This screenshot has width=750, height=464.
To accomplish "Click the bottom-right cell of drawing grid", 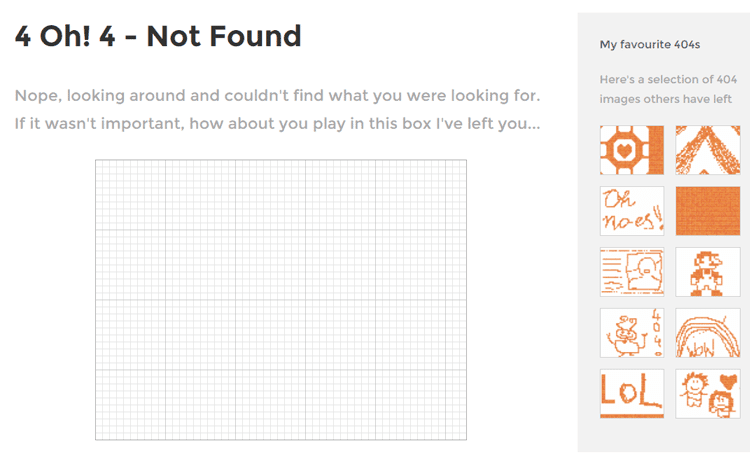I will 463,436.
